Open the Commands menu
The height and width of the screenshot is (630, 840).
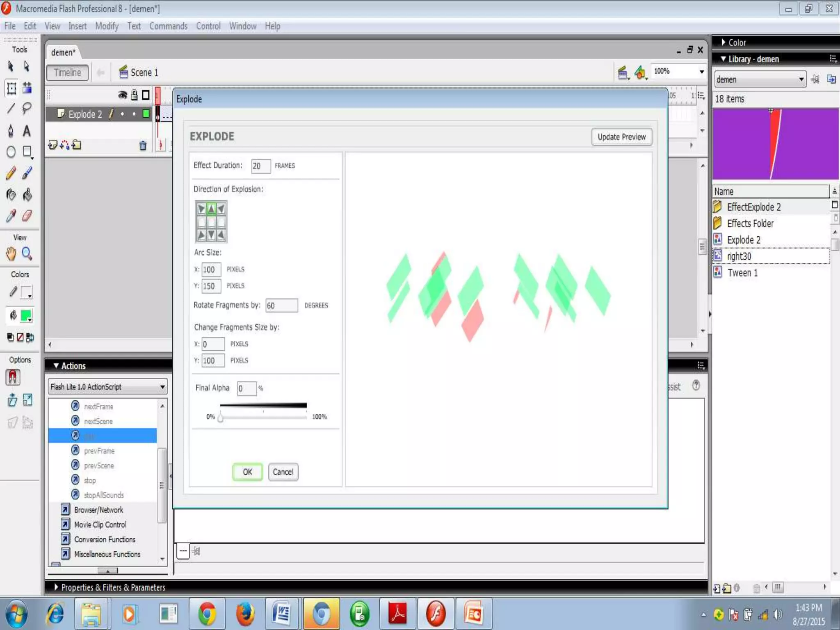168,26
